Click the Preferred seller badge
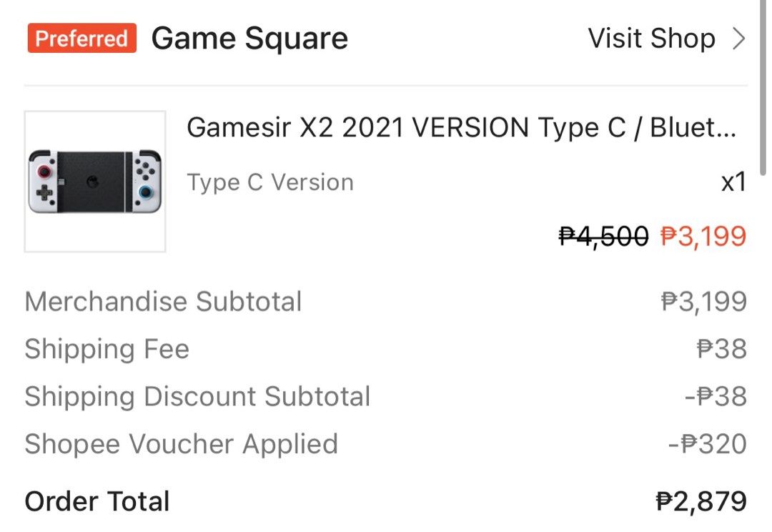The height and width of the screenshot is (532, 772). point(81,39)
